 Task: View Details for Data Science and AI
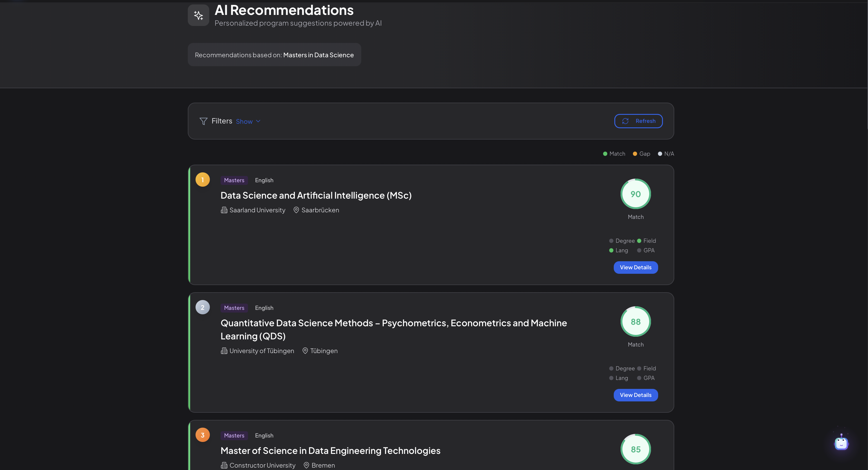635,268
